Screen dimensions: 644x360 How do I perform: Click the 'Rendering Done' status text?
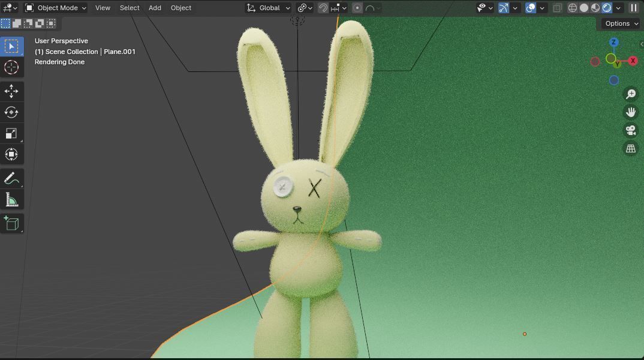click(59, 62)
